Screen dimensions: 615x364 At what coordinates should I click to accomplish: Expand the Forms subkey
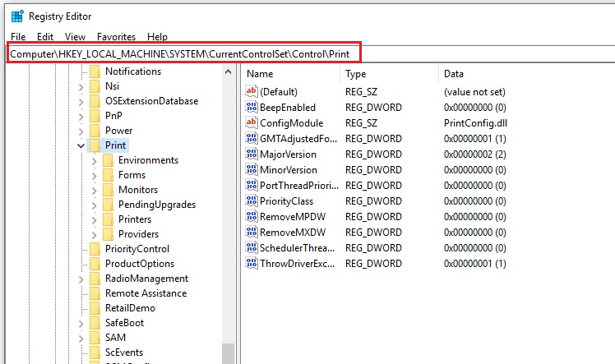click(x=94, y=176)
